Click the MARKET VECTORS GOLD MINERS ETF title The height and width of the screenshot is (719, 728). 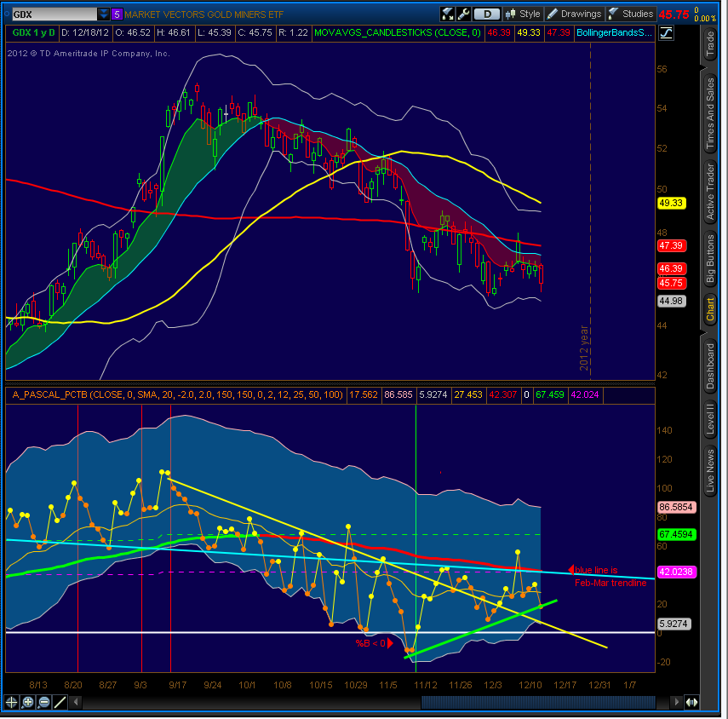pos(203,14)
